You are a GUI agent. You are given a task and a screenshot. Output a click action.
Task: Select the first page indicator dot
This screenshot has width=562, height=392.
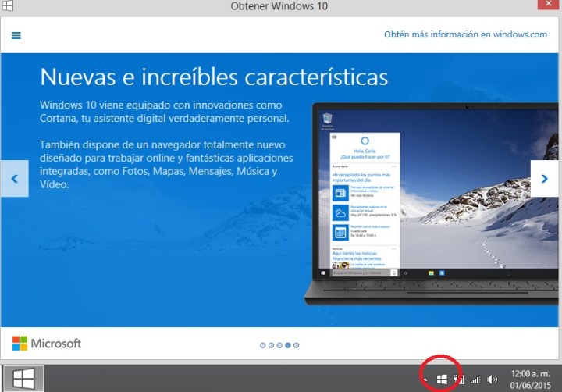click(x=263, y=345)
